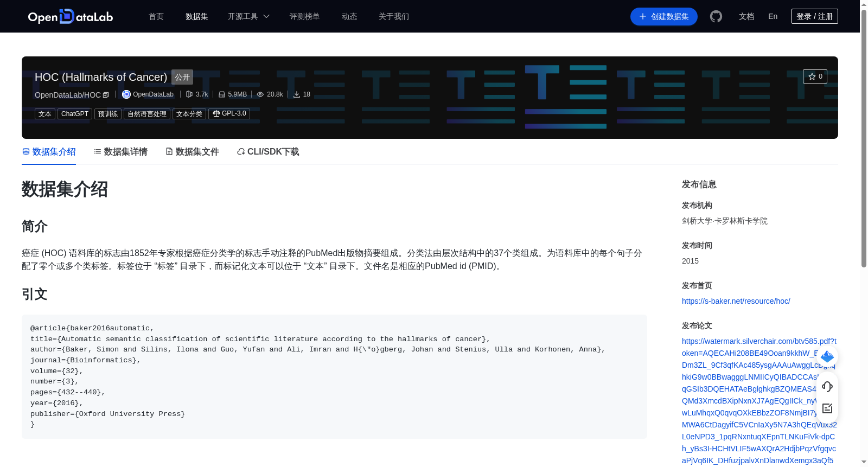Image resolution: width=868 pixels, height=467 pixels.
Task: Click the scrollbar down arrow
Action: point(864,462)
